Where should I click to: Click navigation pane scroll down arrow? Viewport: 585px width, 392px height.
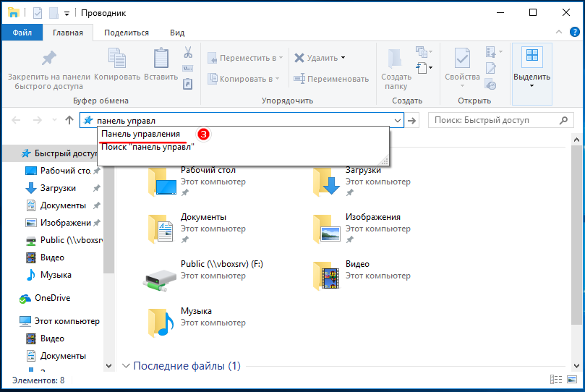[108, 366]
